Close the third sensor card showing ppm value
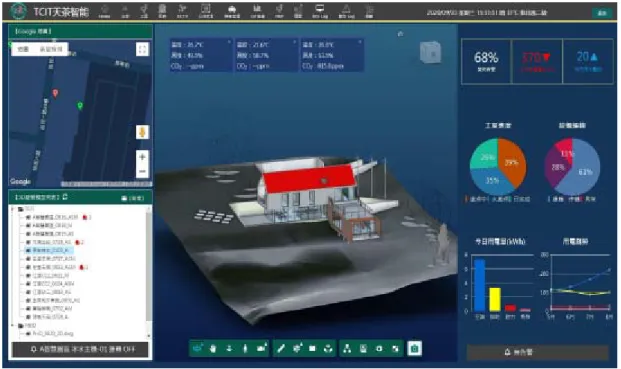 [360, 42]
